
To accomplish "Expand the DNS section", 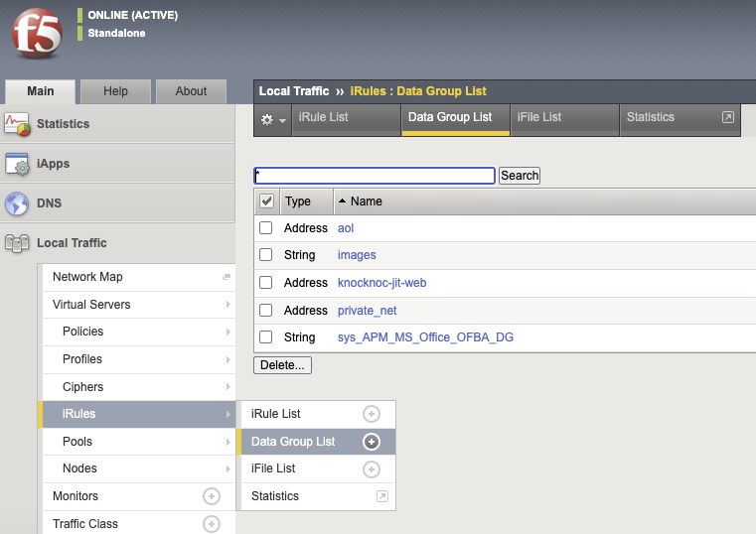I will pos(117,202).
